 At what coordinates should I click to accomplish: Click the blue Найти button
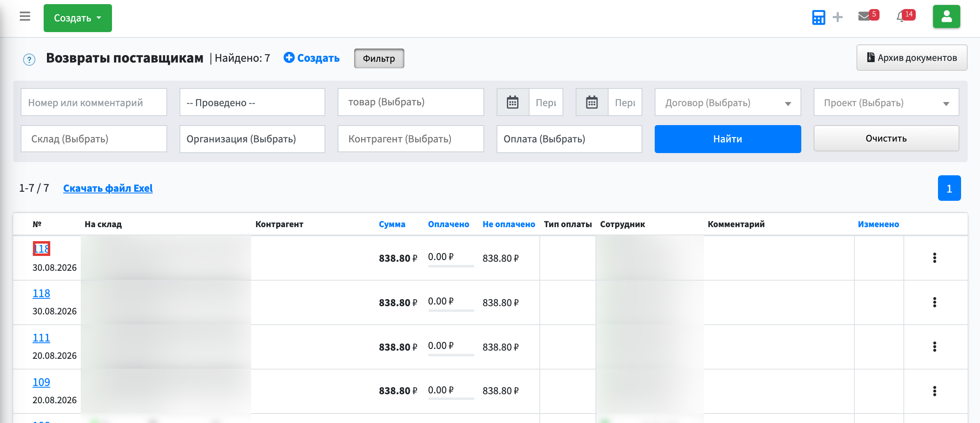728,139
